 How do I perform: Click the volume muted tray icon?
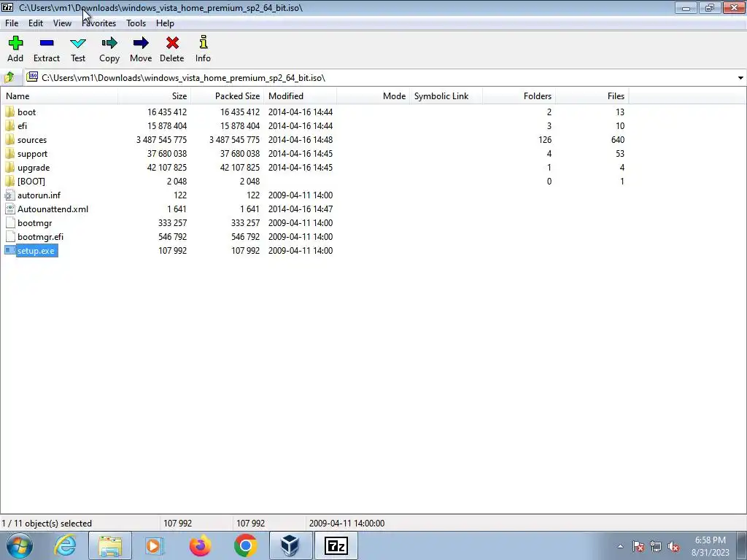(x=673, y=547)
